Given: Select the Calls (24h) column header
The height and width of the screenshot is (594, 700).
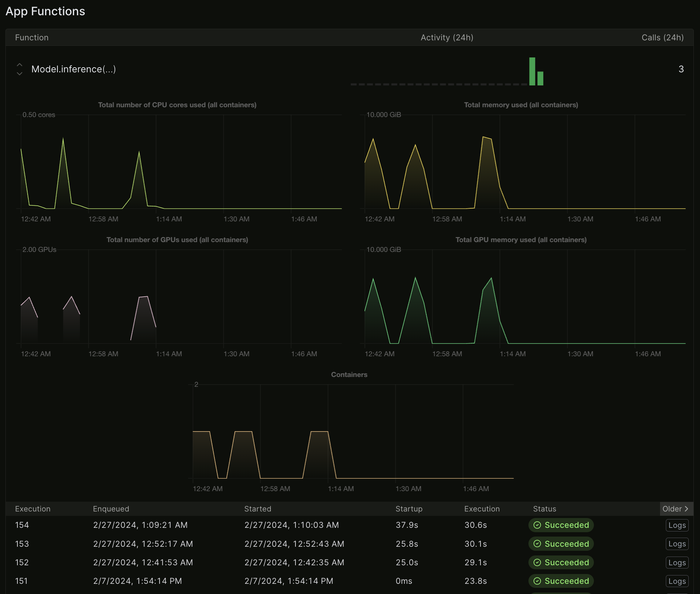Looking at the screenshot, I should [x=662, y=37].
